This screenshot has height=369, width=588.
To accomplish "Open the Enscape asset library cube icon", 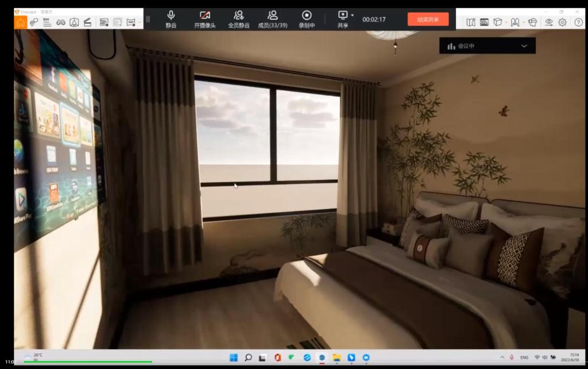I will pos(498,22).
